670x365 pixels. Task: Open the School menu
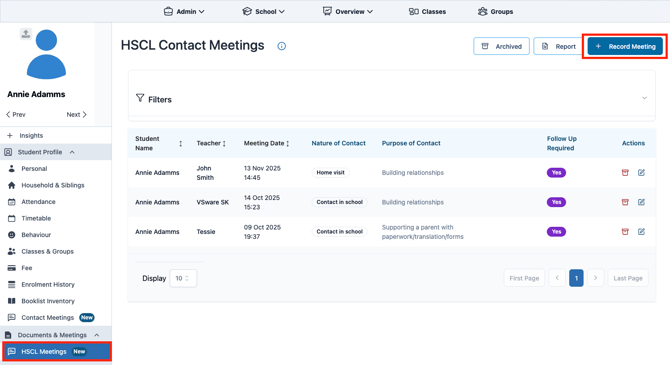[x=263, y=12]
